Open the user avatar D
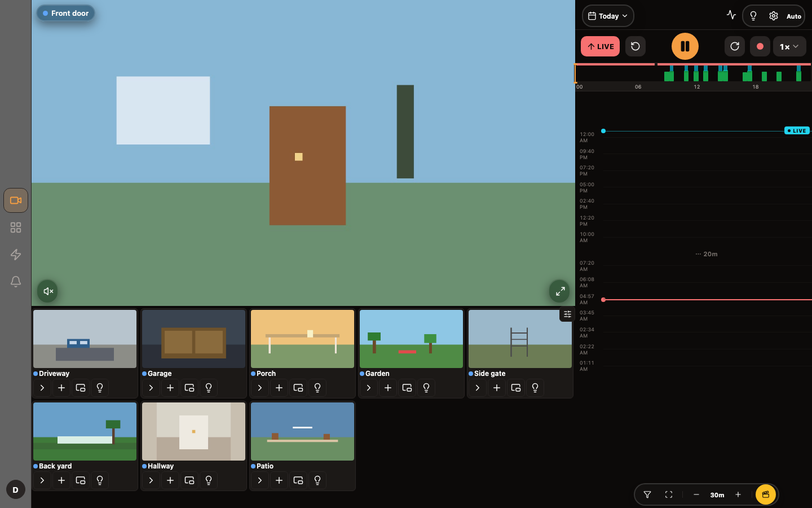 point(16,490)
